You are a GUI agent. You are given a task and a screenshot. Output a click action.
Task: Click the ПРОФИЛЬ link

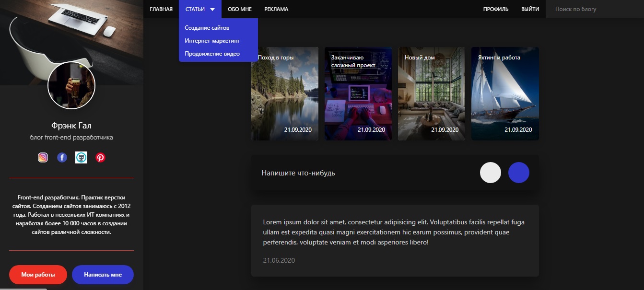click(x=496, y=9)
